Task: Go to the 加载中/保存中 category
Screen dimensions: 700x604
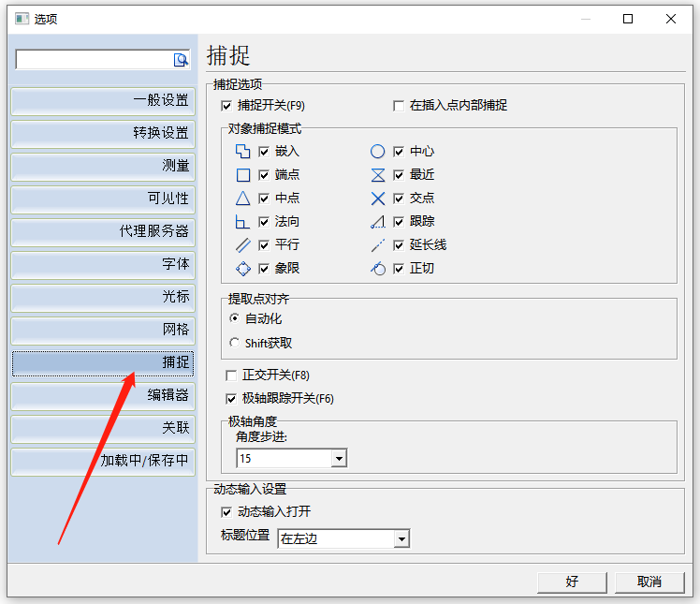Action: (x=103, y=462)
